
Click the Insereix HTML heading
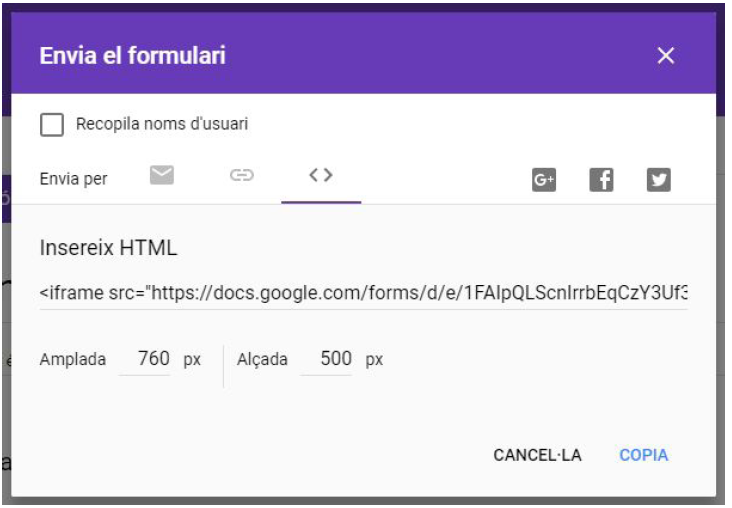(x=108, y=247)
